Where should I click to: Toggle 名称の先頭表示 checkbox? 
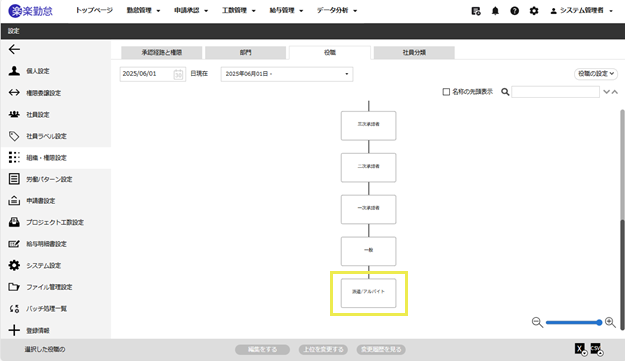(x=446, y=92)
